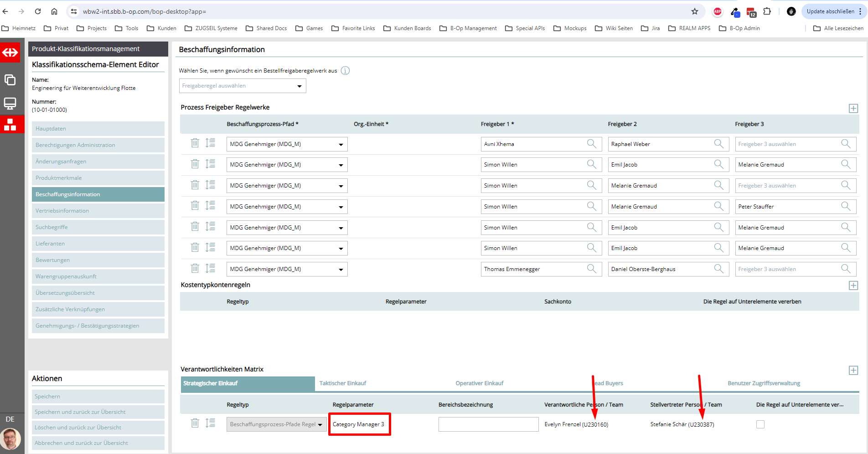
Task: Expand first MDG Genehmiger path dropdown
Action: pyautogui.click(x=341, y=144)
